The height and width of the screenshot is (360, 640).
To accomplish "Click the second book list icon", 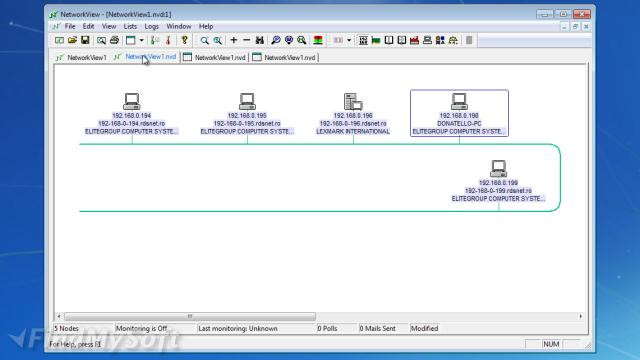I will 402,40.
